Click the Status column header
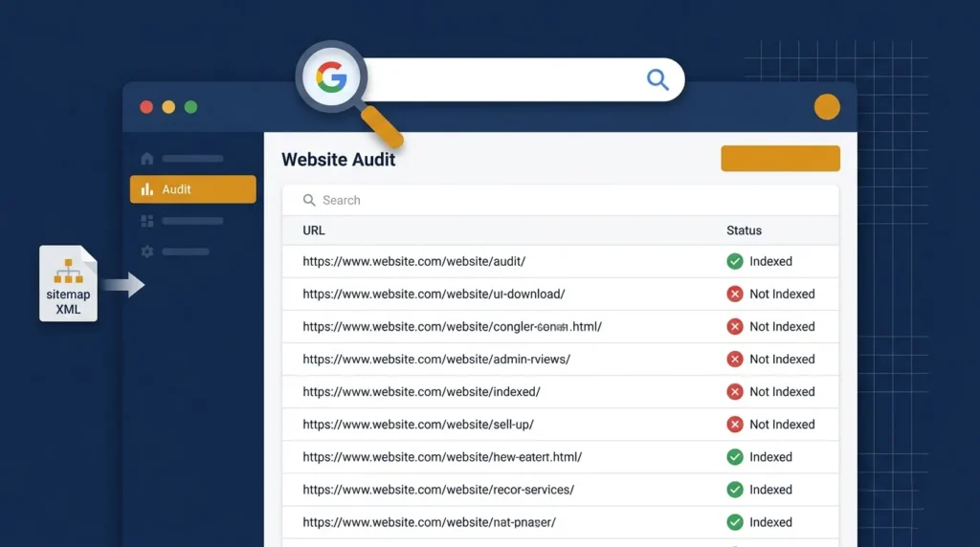The image size is (980, 547). 744,230
